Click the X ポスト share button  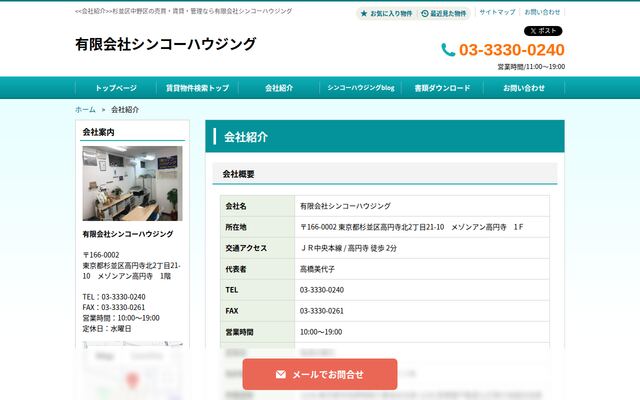click(x=543, y=31)
